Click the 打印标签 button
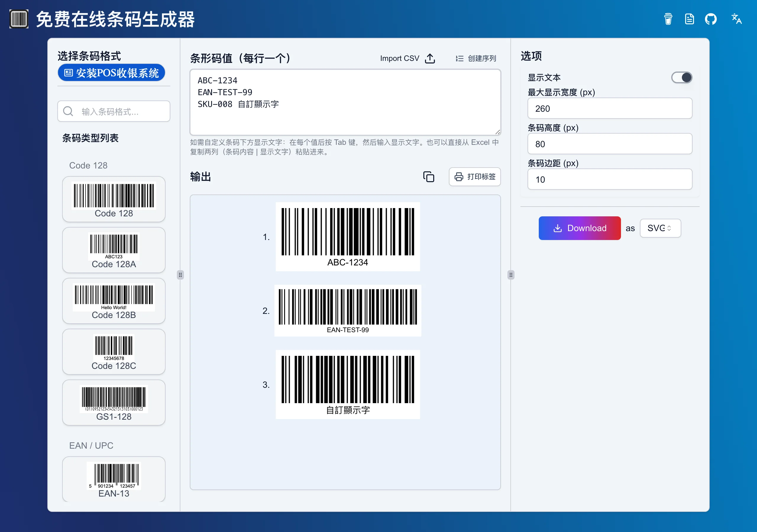The image size is (757, 532). click(x=475, y=177)
